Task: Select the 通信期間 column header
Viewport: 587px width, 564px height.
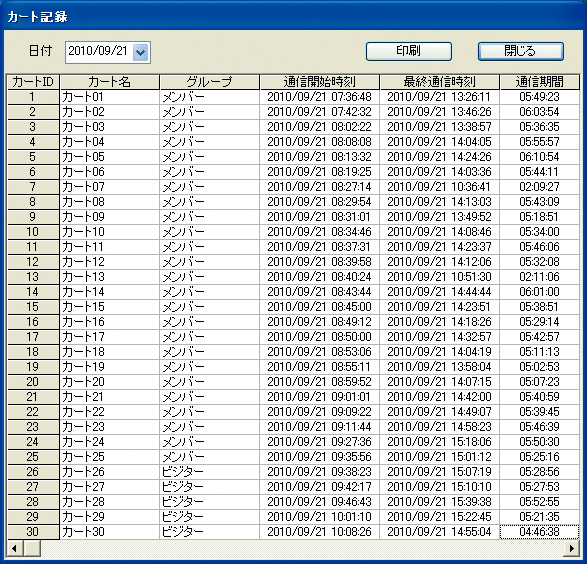Action: pyautogui.click(x=539, y=82)
